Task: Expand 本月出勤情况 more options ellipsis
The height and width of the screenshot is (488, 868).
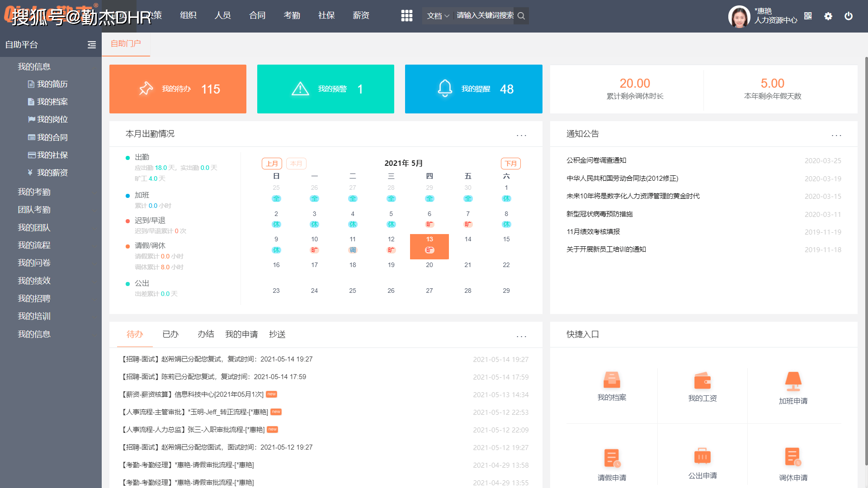Action: [x=521, y=135]
